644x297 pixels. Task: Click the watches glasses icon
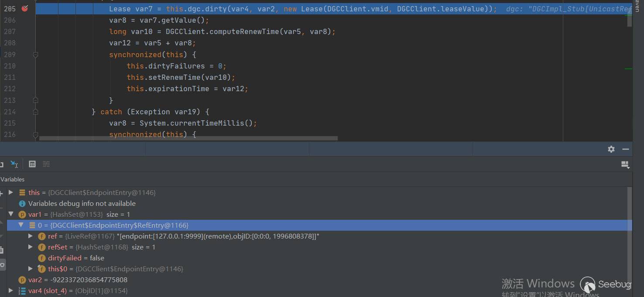(2, 264)
